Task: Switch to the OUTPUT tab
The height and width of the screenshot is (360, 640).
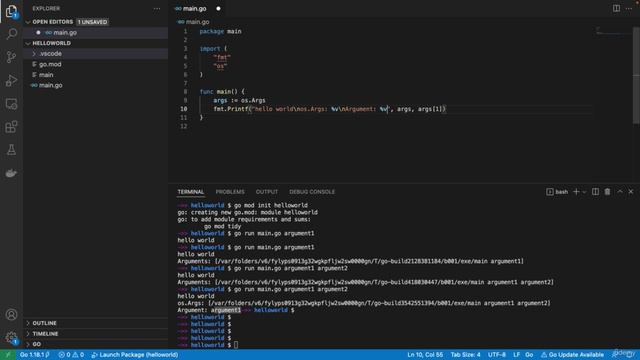Action: 267,192
